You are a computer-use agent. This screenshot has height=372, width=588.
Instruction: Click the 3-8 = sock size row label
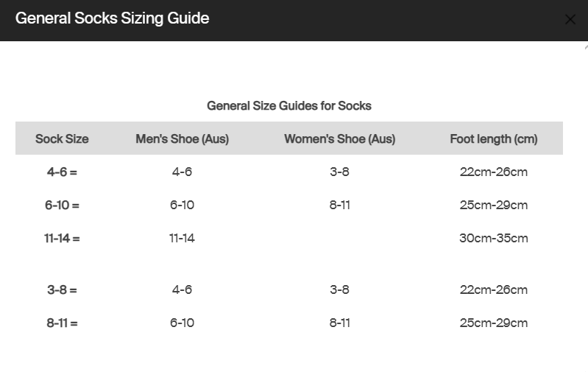(x=62, y=289)
